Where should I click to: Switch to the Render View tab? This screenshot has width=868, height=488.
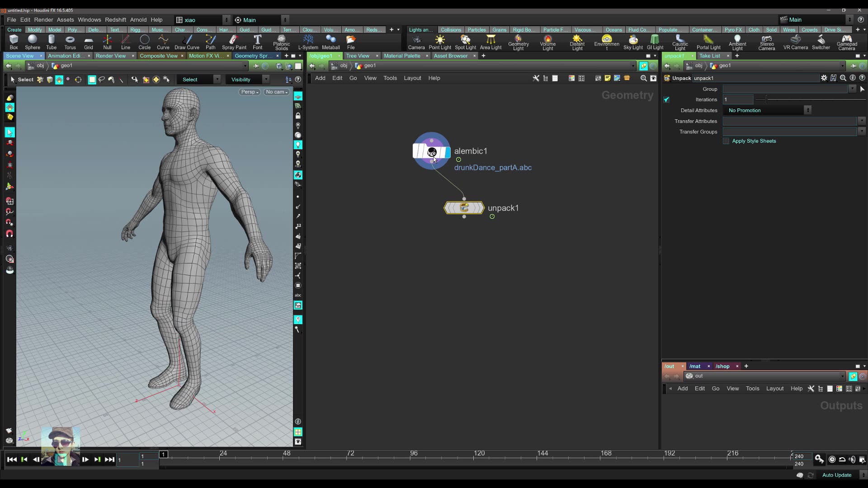tap(110, 56)
